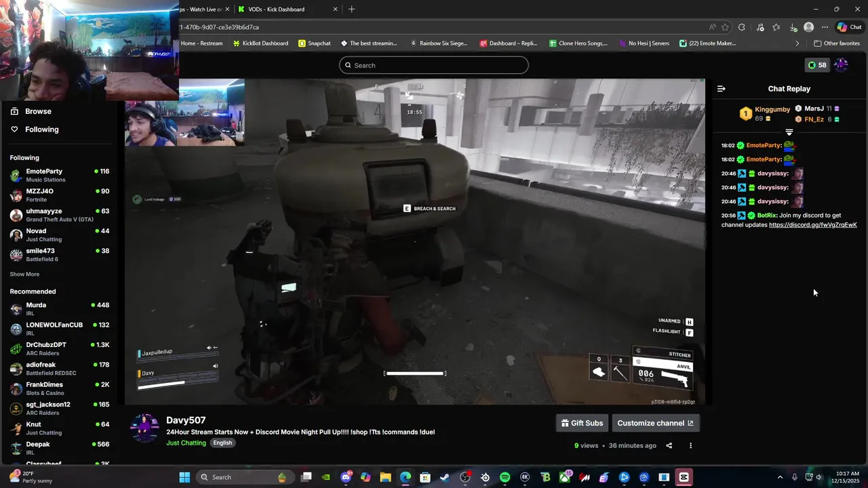Open the discord.gg invite link in chat
Viewport: 868px width, 488px height.
[x=812, y=225]
